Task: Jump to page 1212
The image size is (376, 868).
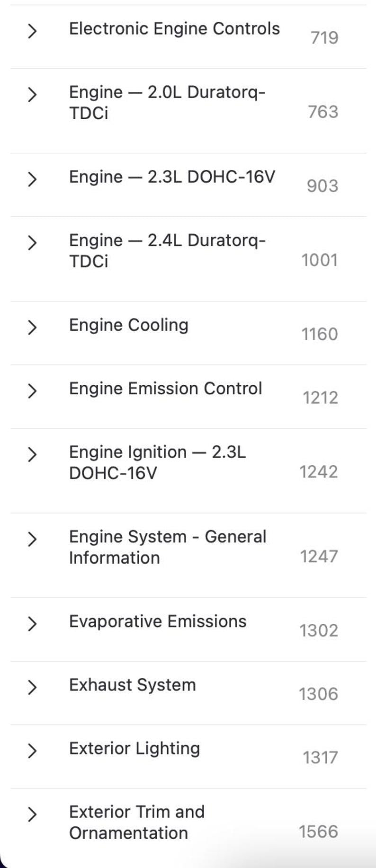Action: pyautogui.click(x=320, y=398)
